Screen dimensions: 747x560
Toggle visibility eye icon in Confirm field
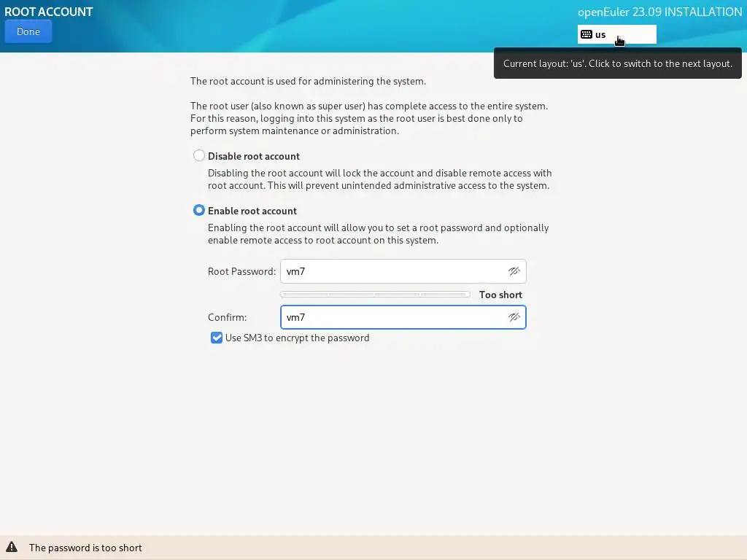click(514, 317)
